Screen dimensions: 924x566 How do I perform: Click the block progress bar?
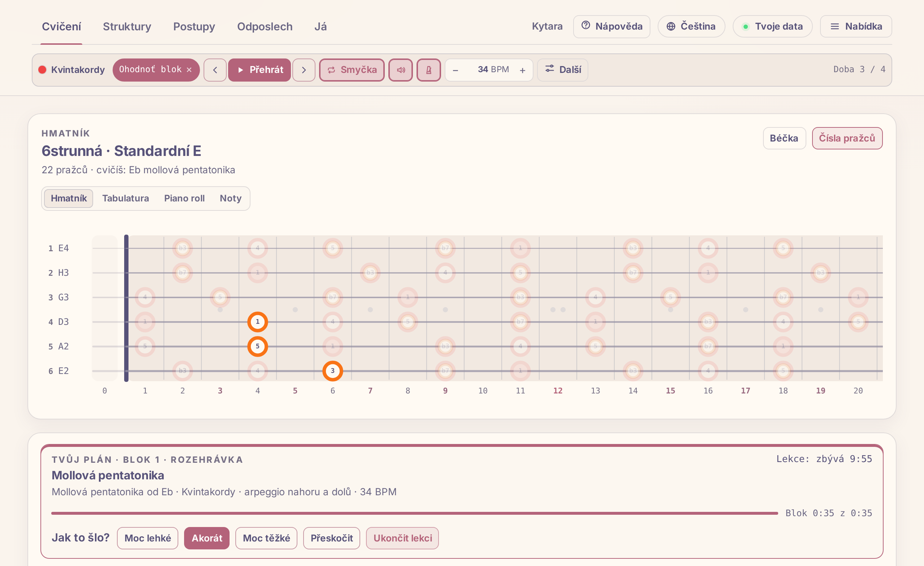coord(415,513)
